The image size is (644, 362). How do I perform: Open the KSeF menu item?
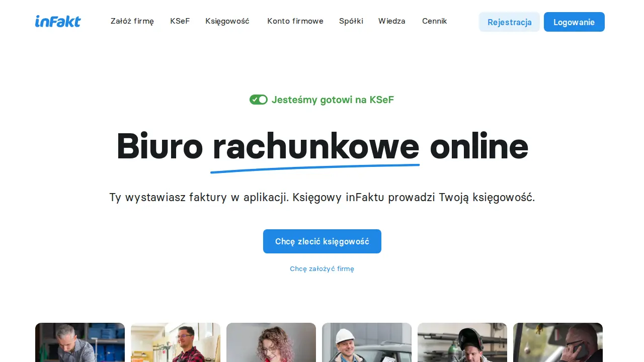(180, 21)
